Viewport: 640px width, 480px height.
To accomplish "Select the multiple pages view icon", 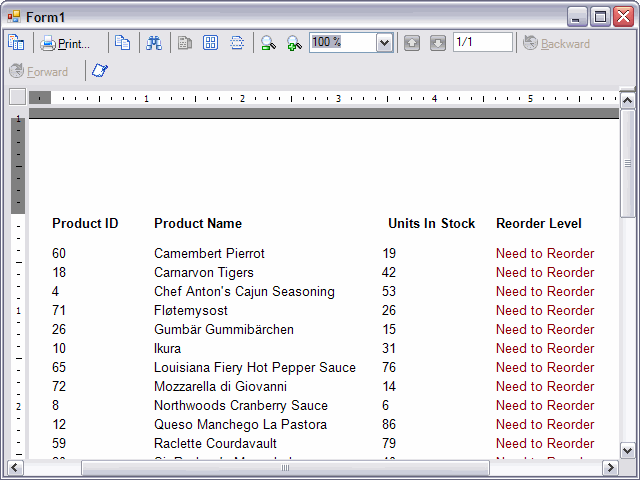I will 211,43.
